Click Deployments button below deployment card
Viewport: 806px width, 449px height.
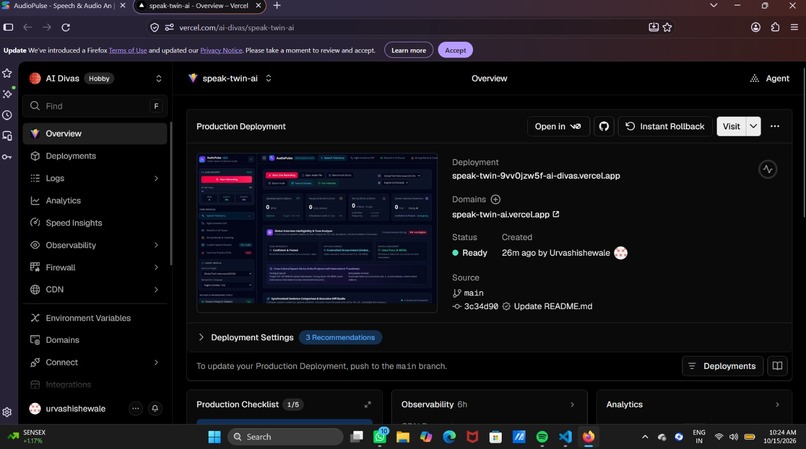723,366
